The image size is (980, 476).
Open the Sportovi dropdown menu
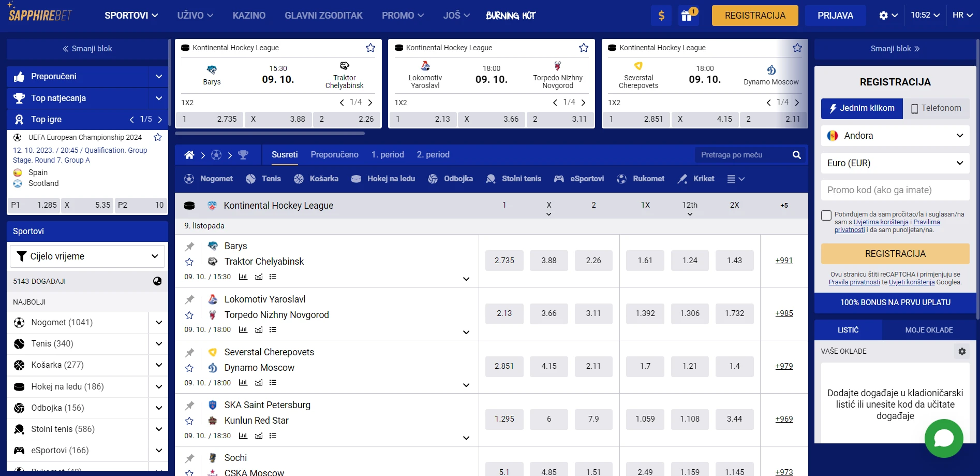click(131, 16)
